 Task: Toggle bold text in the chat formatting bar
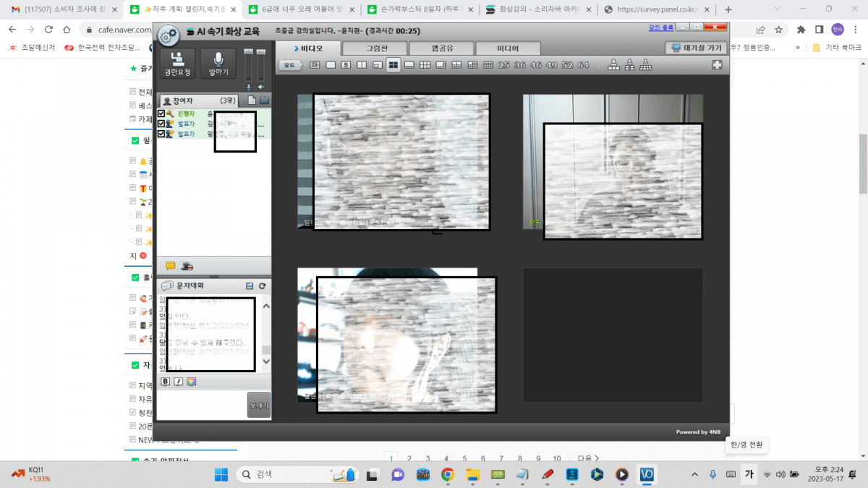[166, 382]
